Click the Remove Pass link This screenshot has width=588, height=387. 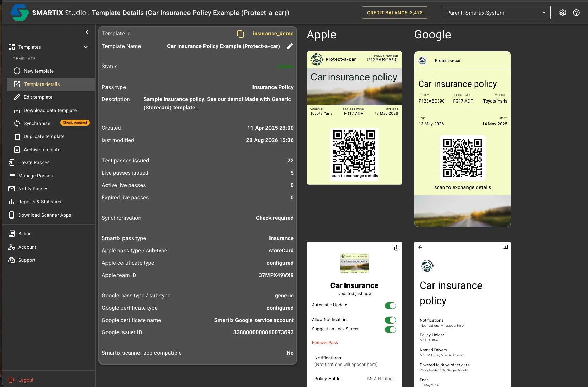(x=325, y=343)
